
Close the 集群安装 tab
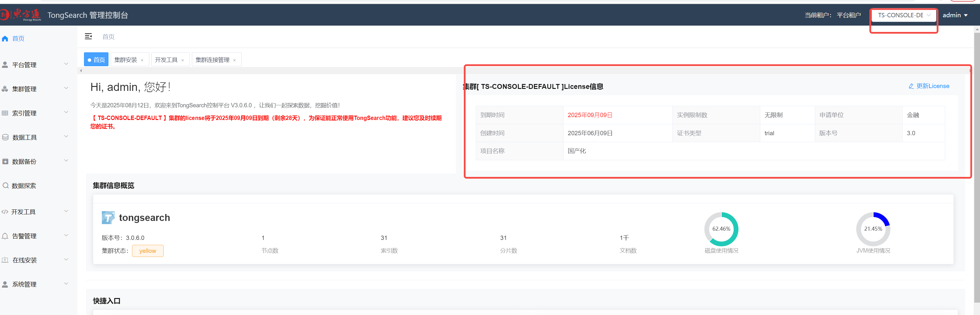[x=142, y=60]
